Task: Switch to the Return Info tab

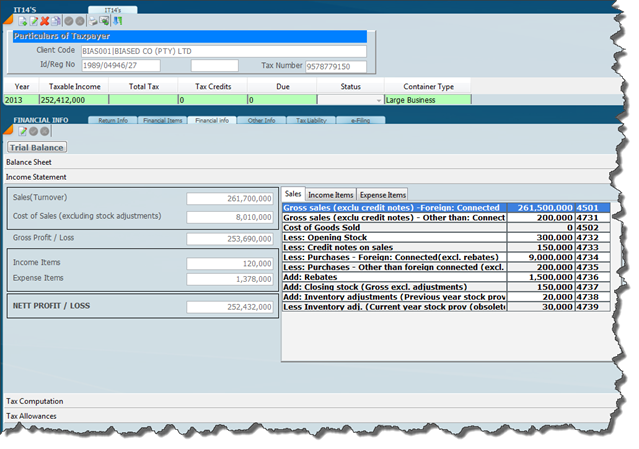Action: point(112,120)
